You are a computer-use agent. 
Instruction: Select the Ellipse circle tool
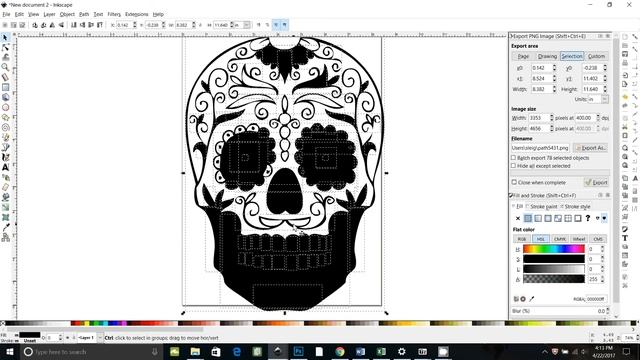[x=5, y=107]
